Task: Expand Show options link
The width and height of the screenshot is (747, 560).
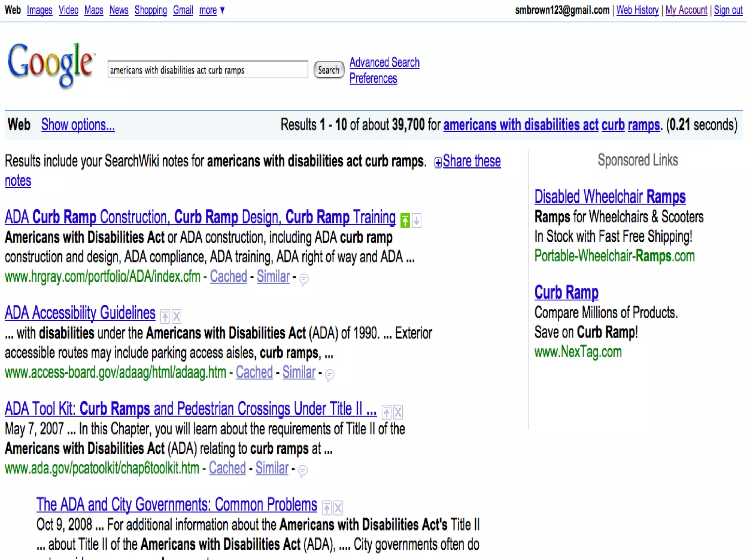Action: coord(78,125)
